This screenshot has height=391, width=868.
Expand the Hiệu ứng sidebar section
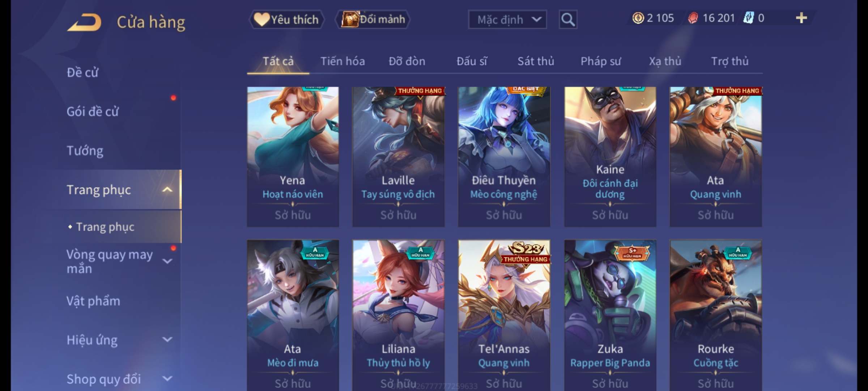click(x=167, y=340)
